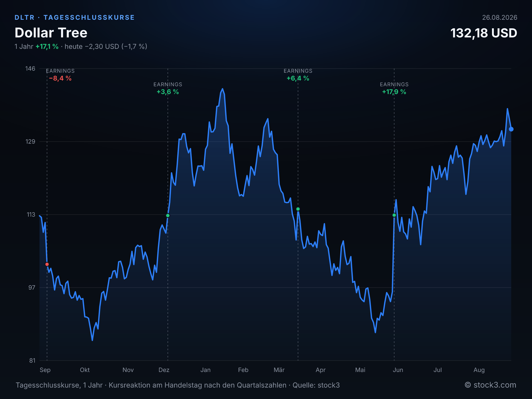The image size is (532, 399).
Task: Select the "Feb" month label
Action: [243, 370]
